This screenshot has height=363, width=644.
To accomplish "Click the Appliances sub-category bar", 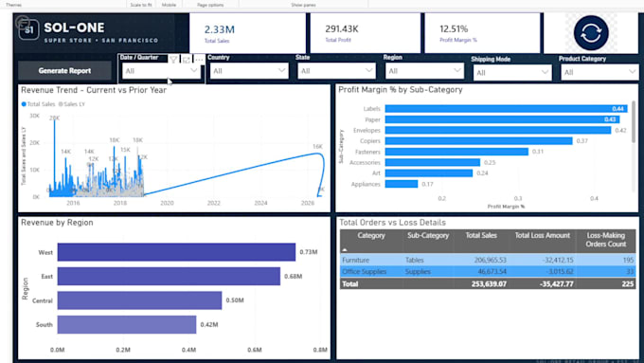I will [402, 184].
